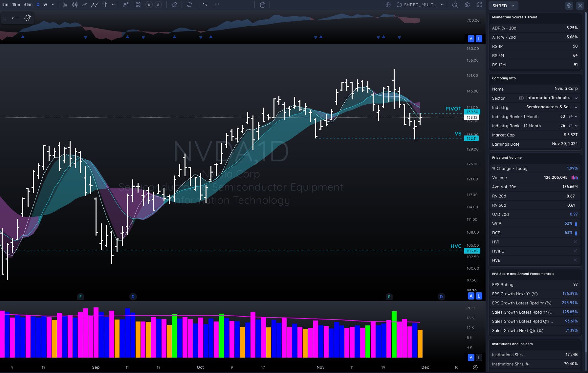
Task: Toggle log scale L on main price pane
Action: coord(479,296)
